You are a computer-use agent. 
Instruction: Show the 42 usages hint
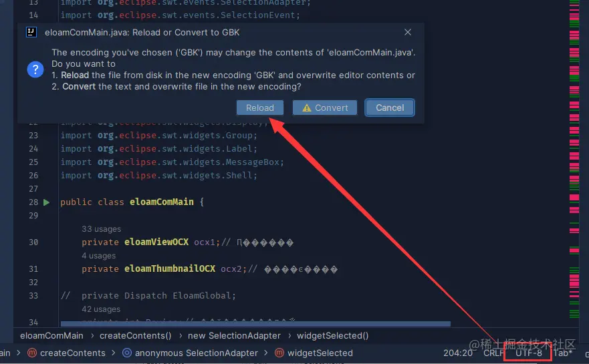pos(101,309)
